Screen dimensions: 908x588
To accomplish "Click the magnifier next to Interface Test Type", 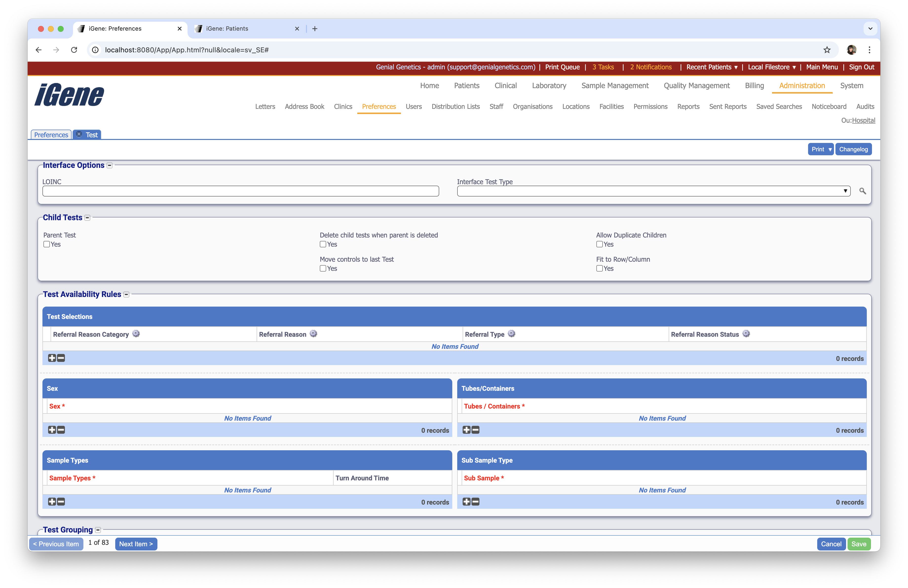I will point(862,191).
